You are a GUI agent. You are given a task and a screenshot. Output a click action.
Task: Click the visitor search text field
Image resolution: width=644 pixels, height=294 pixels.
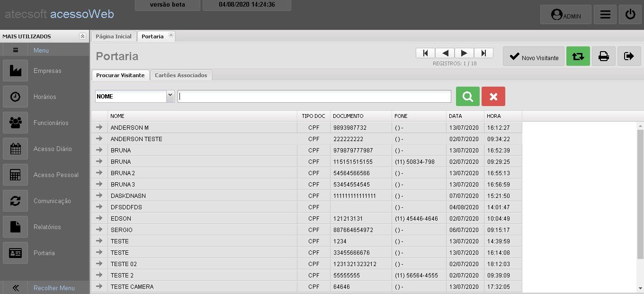pyautogui.click(x=314, y=96)
